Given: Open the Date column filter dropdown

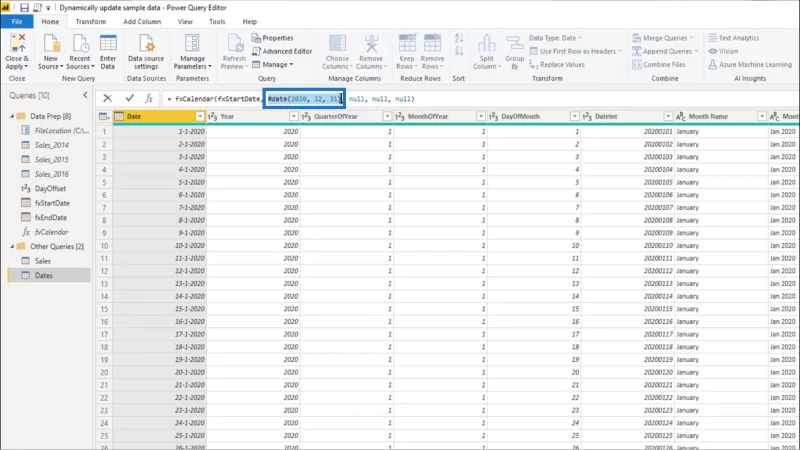Looking at the screenshot, I should click(x=200, y=116).
